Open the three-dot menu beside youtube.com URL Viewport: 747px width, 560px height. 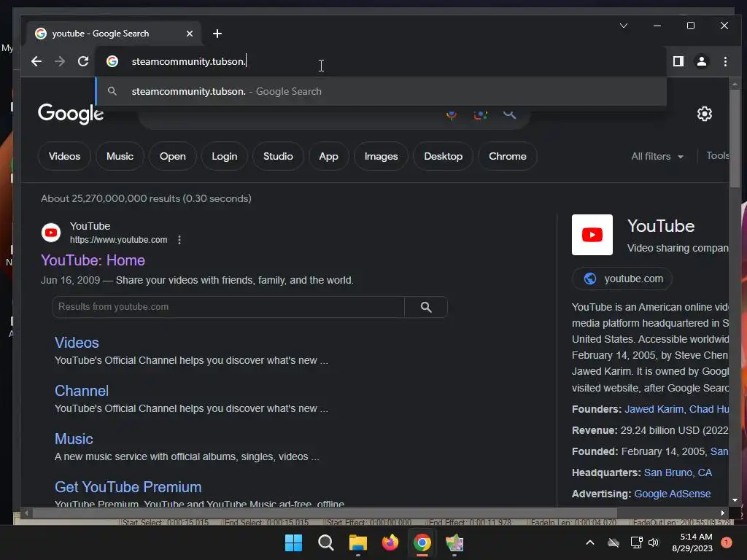pyautogui.click(x=179, y=240)
